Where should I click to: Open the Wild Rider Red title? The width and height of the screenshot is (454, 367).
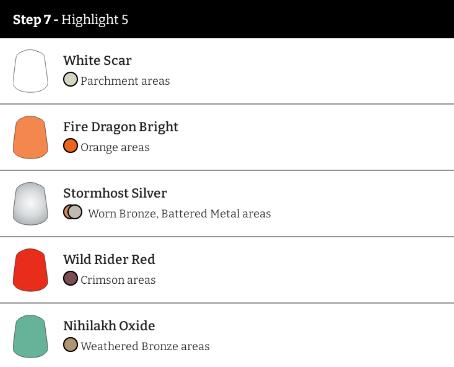pos(109,259)
